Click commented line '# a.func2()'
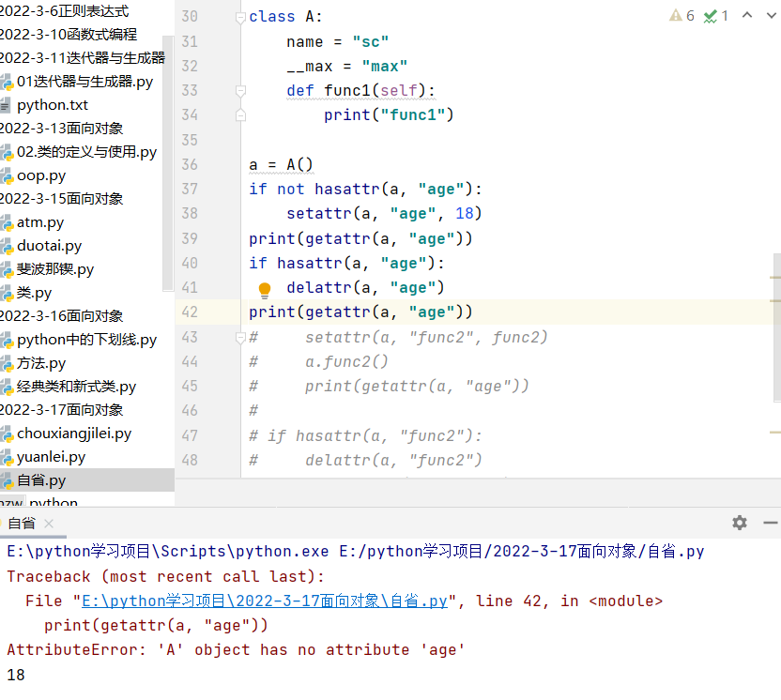This screenshot has width=781, height=700. [x=318, y=361]
